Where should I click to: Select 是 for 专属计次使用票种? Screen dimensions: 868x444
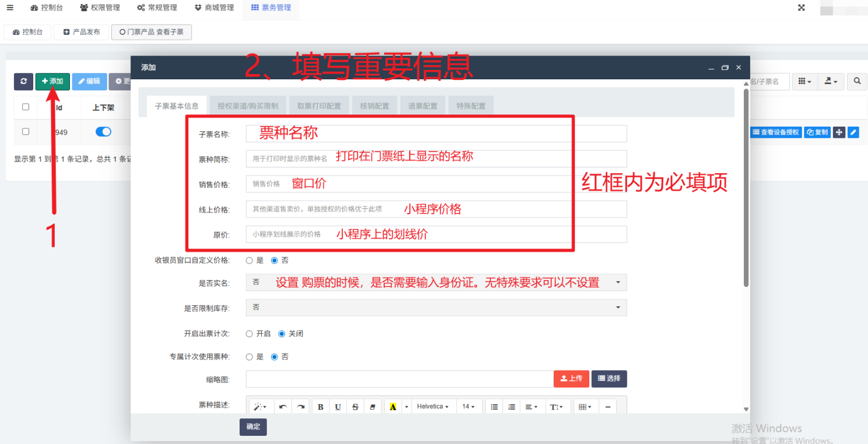click(x=249, y=356)
